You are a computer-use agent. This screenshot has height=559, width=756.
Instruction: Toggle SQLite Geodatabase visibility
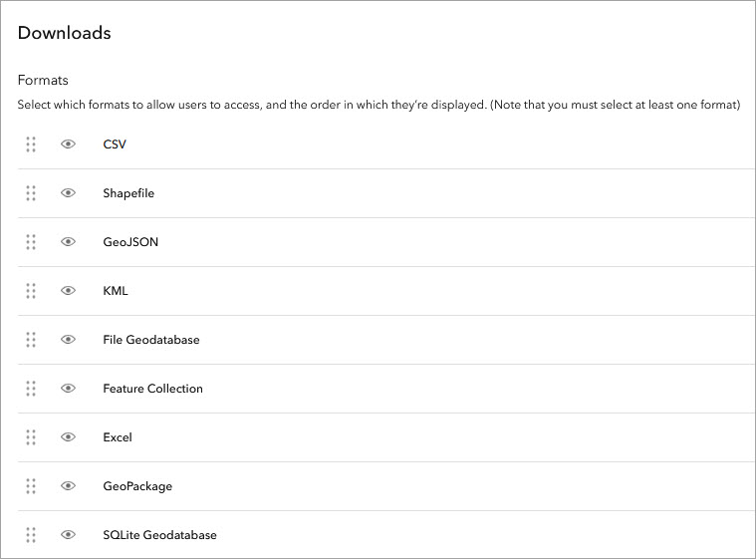pyautogui.click(x=68, y=535)
